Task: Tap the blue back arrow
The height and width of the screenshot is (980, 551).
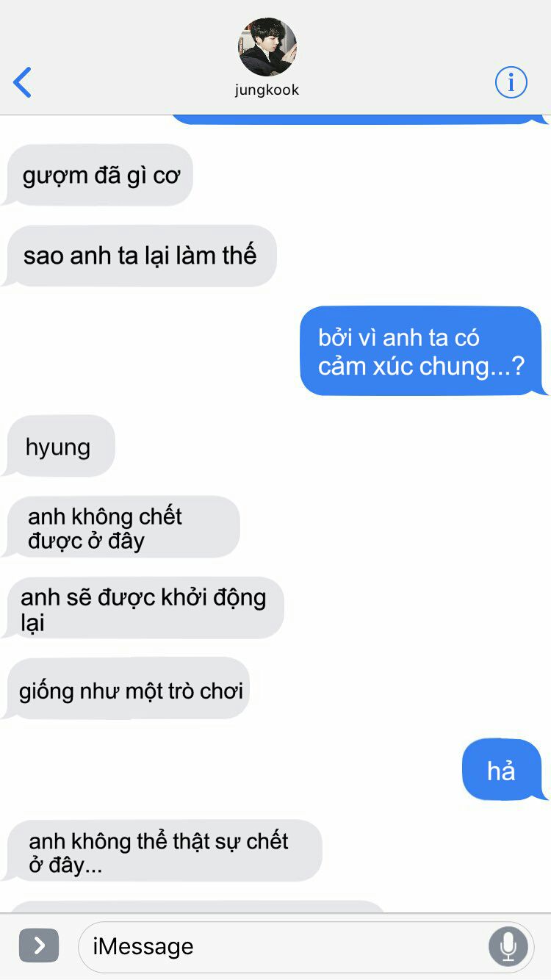Action: (x=23, y=82)
